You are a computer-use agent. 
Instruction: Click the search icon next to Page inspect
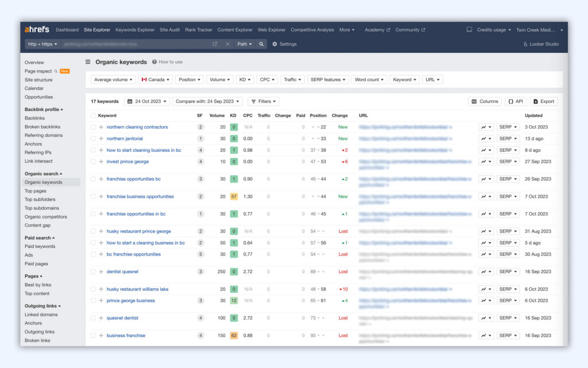pos(56,71)
